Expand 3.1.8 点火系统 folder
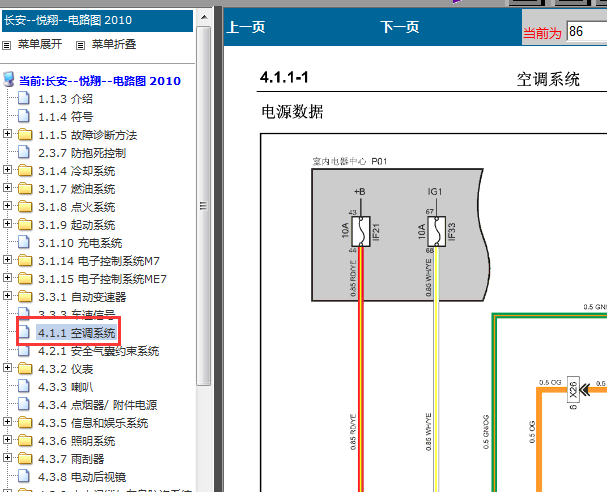The height and width of the screenshot is (492, 607). click(7, 206)
